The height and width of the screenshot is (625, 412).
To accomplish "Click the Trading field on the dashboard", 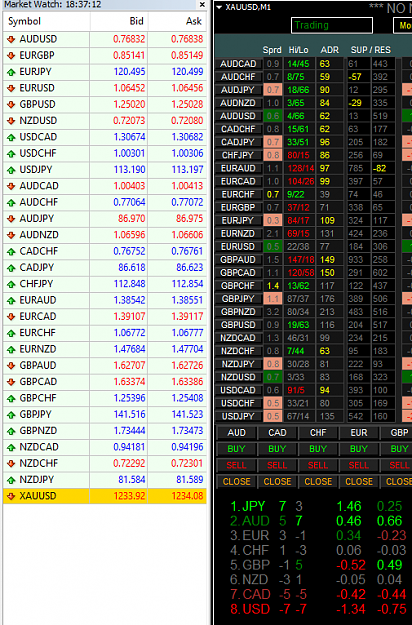I will tap(332, 26).
